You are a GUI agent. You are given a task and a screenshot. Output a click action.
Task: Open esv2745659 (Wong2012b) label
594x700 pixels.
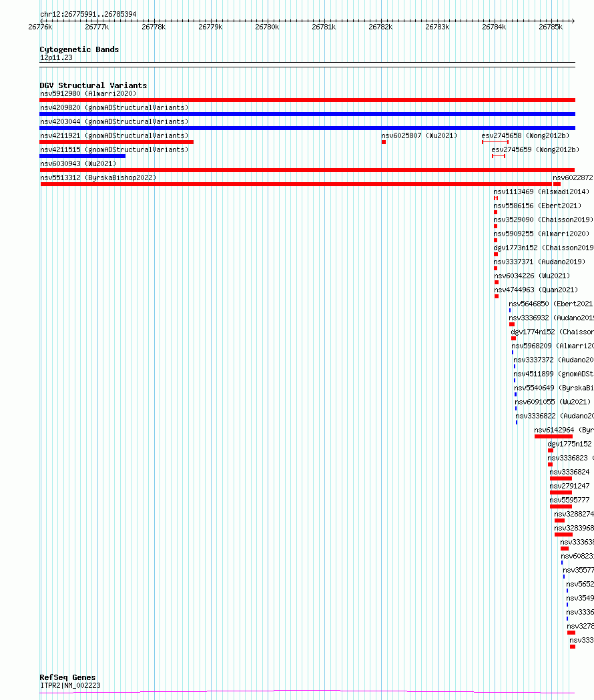click(535, 149)
